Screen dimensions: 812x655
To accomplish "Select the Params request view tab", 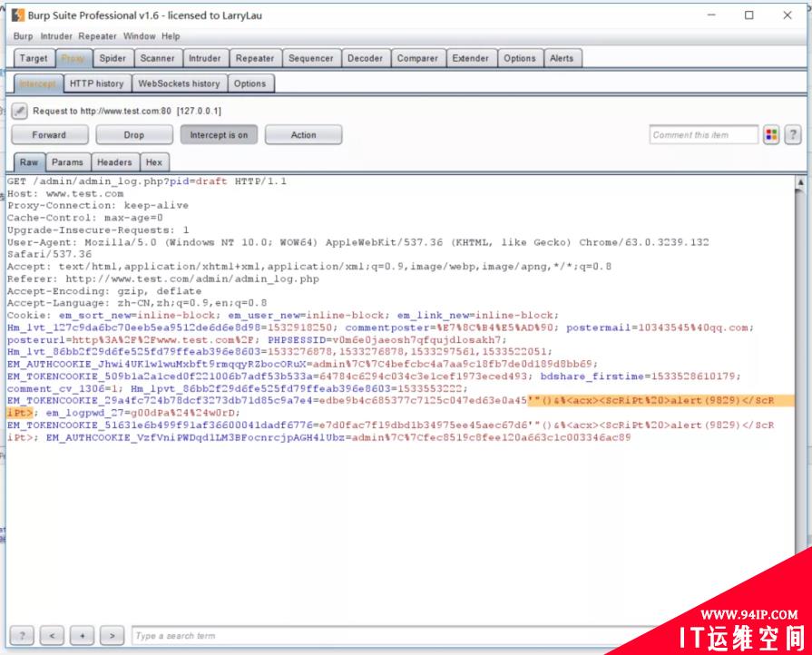I will pos(67,162).
